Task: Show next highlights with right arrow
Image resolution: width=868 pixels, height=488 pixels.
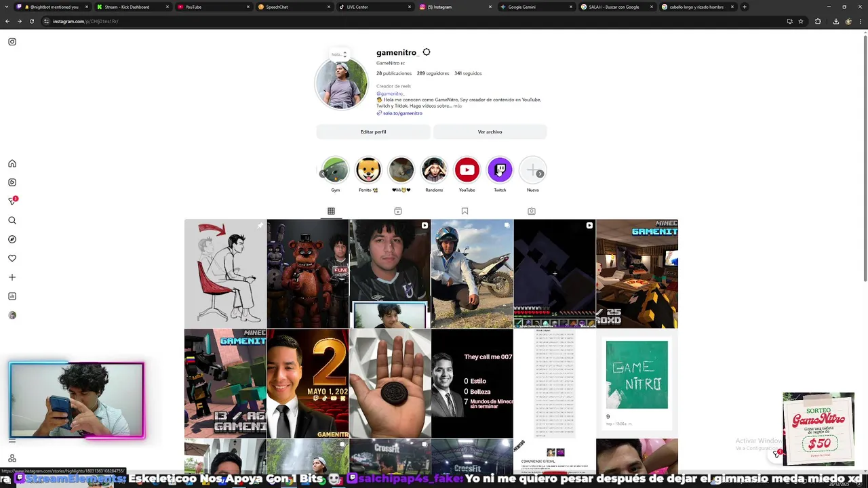Action: (540, 174)
